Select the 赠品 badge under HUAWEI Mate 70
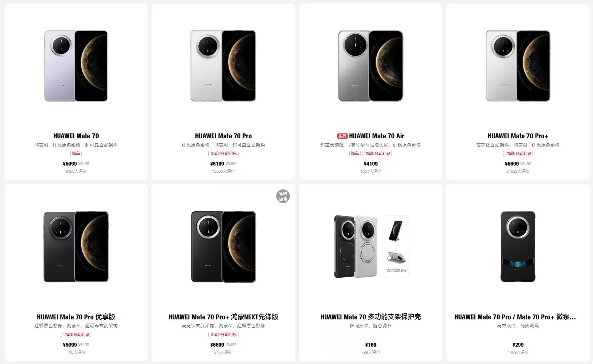593x364 pixels. pos(75,153)
